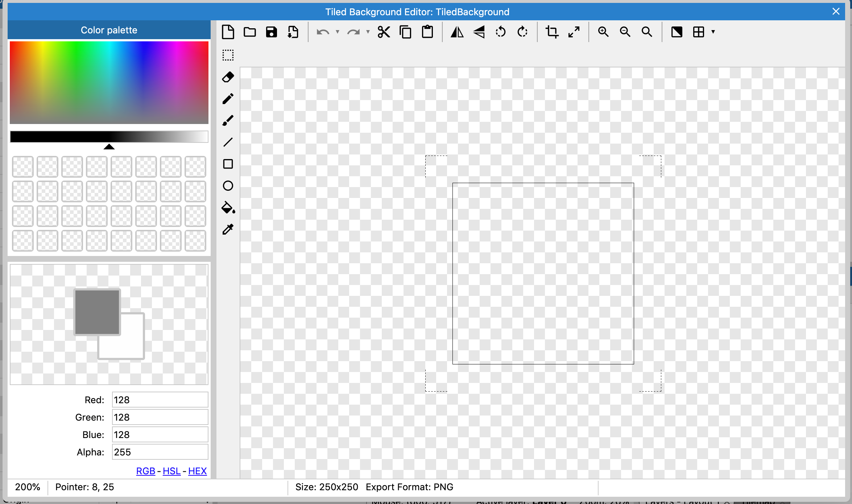The height and width of the screenshot is (504, 852).
Task: Rotate image clockwise
Action: point(522,32)
